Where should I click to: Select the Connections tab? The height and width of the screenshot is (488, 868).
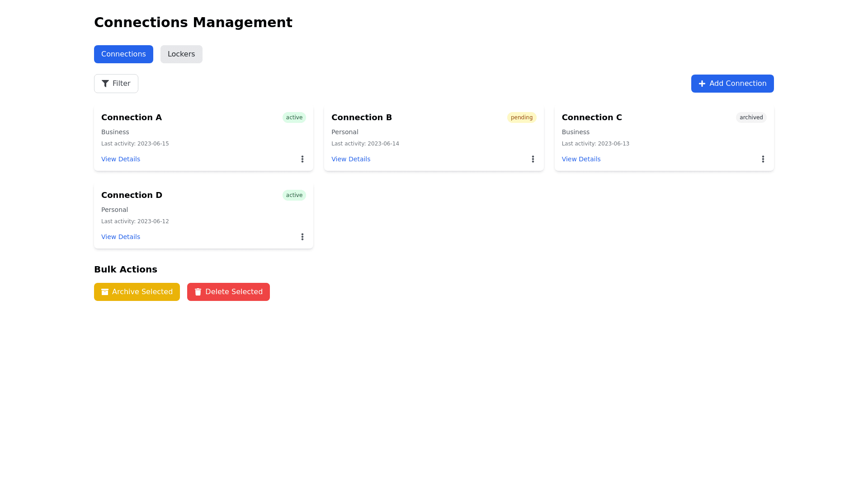click(x=123, y=54)
